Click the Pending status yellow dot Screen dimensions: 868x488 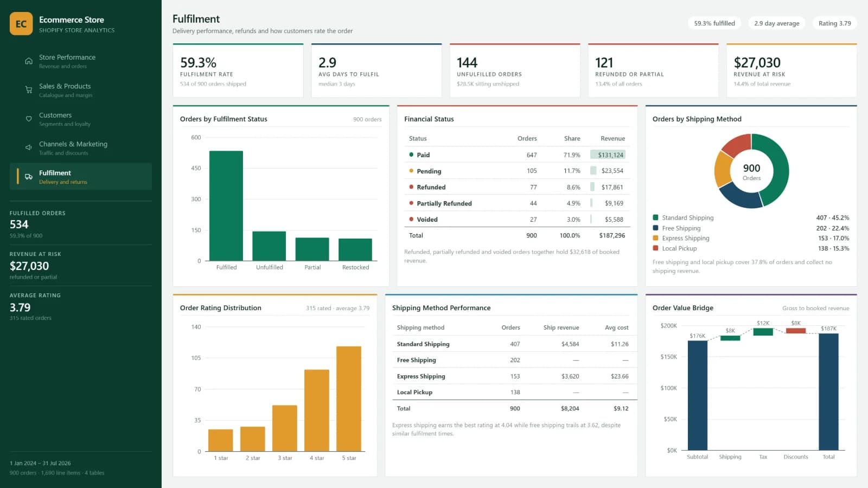(x=411, y=171)
